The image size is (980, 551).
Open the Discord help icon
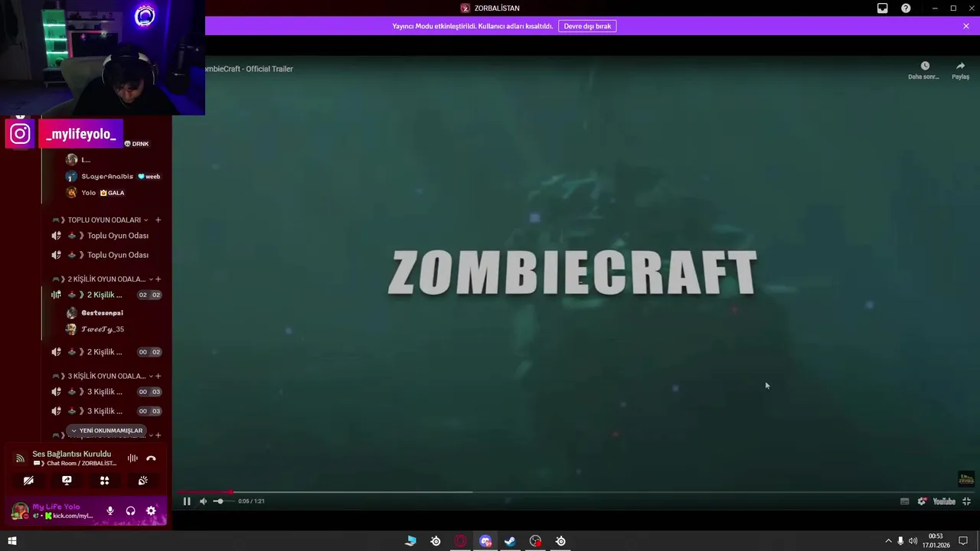tap(906, 8)
